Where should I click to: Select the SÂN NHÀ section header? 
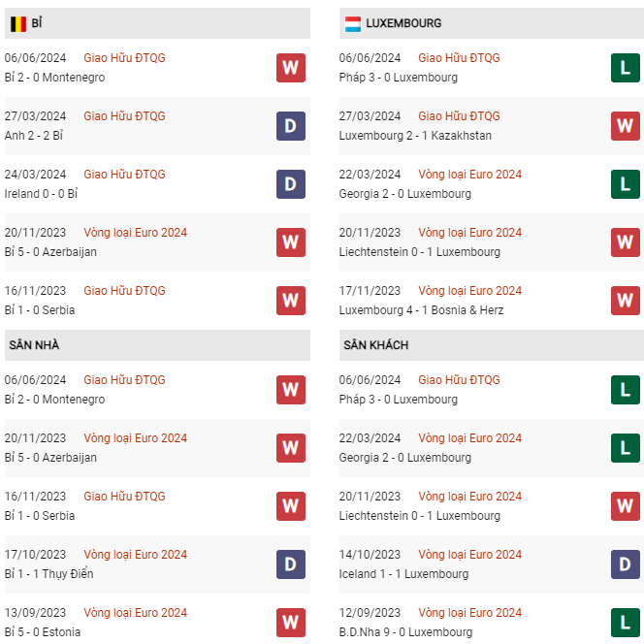pos(35,345)
